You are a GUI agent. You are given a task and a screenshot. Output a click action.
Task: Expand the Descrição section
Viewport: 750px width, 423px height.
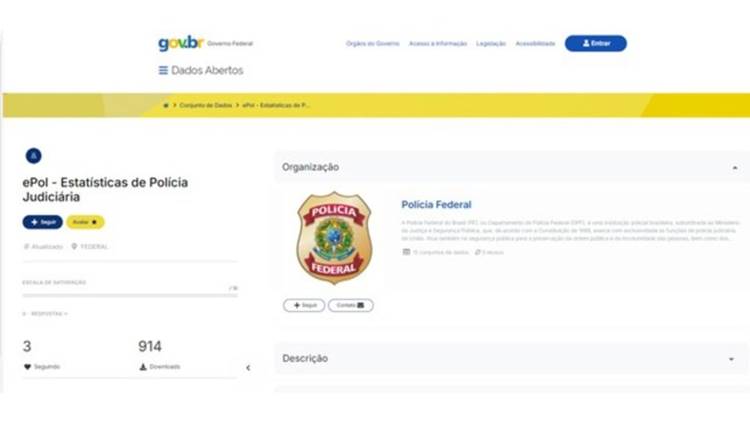(731, 359)
